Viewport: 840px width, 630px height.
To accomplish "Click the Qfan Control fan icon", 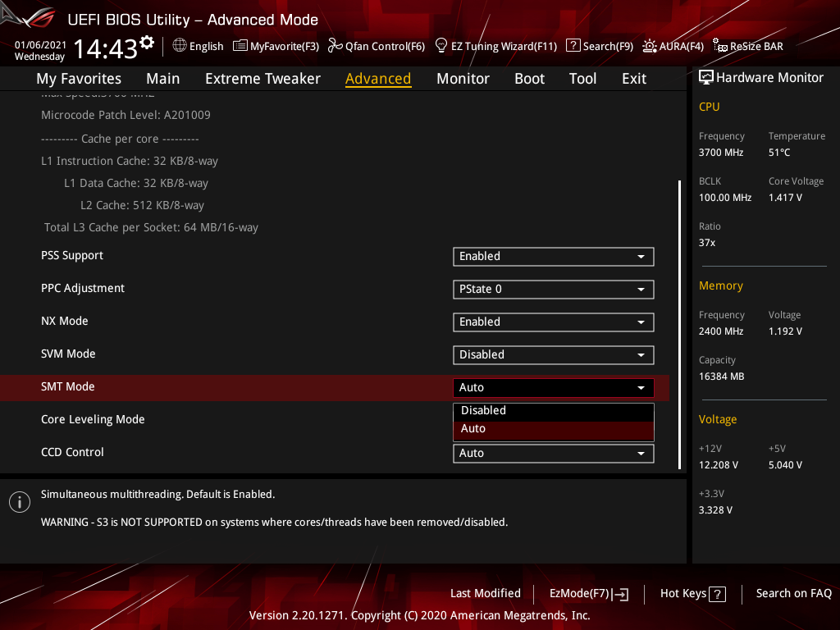I will [x=335, y=46].
